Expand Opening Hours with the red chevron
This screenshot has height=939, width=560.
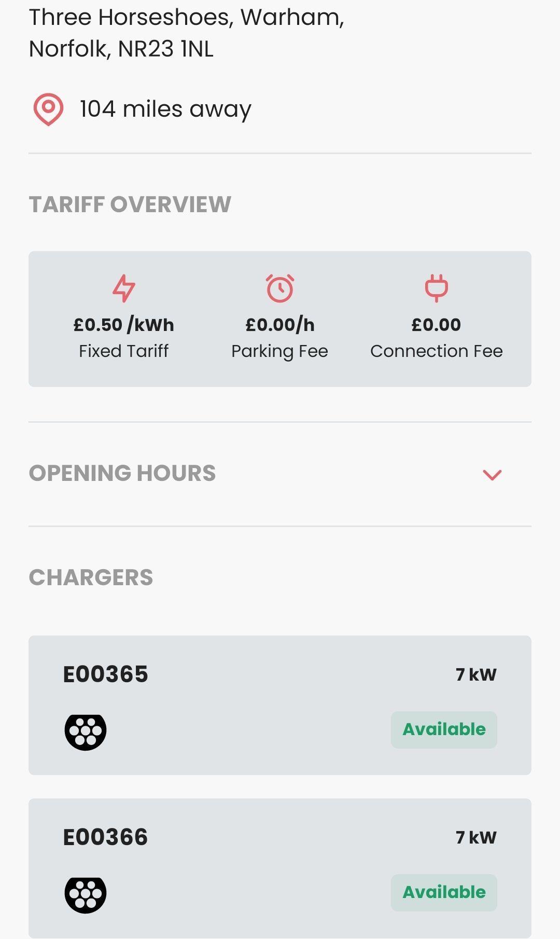[492, 475]
